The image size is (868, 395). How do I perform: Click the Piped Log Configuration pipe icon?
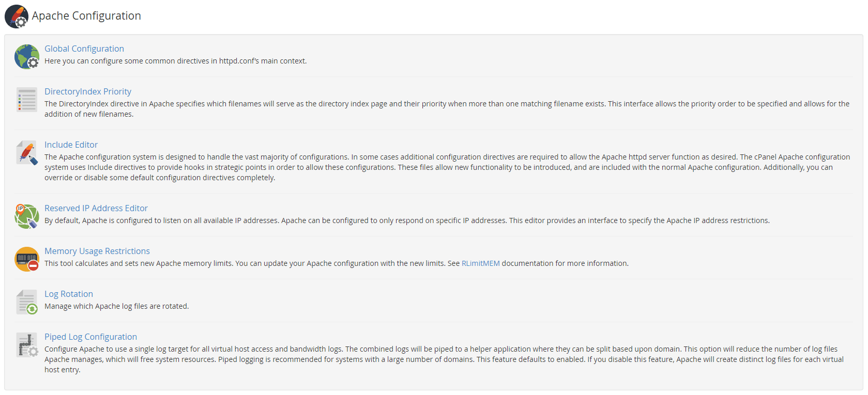pos(27,345)
